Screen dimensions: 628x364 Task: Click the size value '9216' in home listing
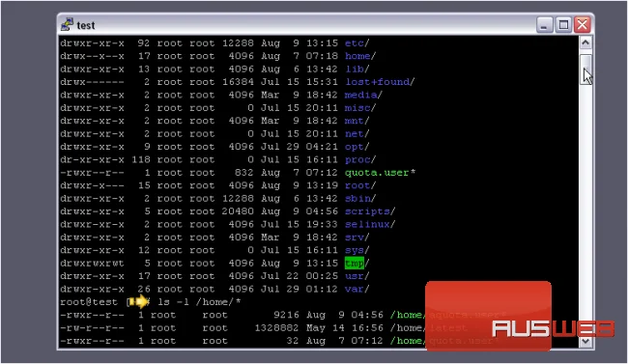[x=286, y=315]
